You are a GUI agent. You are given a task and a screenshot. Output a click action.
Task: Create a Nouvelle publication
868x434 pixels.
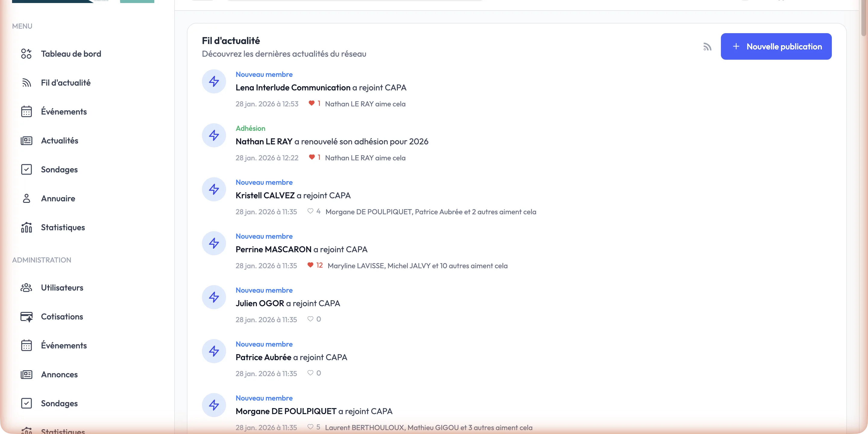tap(776, 46)
